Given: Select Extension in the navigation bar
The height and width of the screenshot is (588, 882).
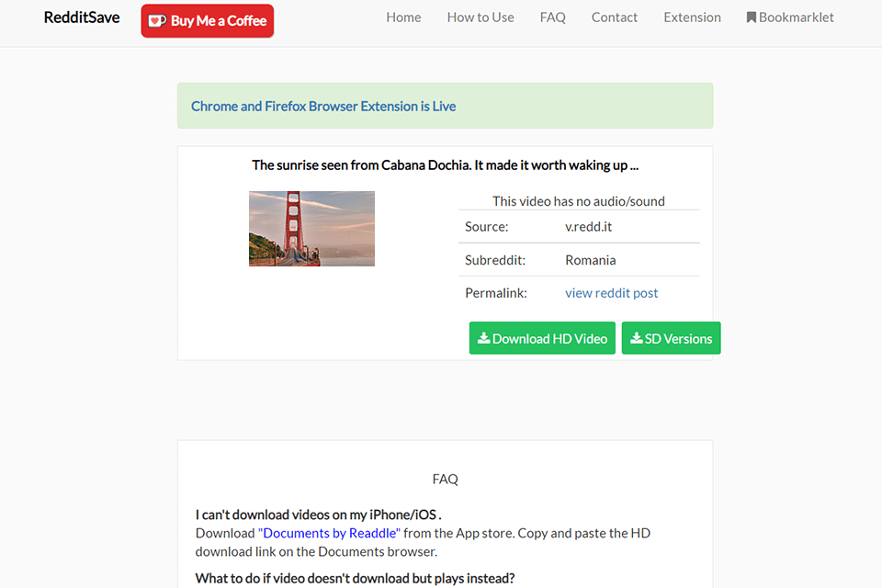Looking at the screenshot, I should 692,17.
